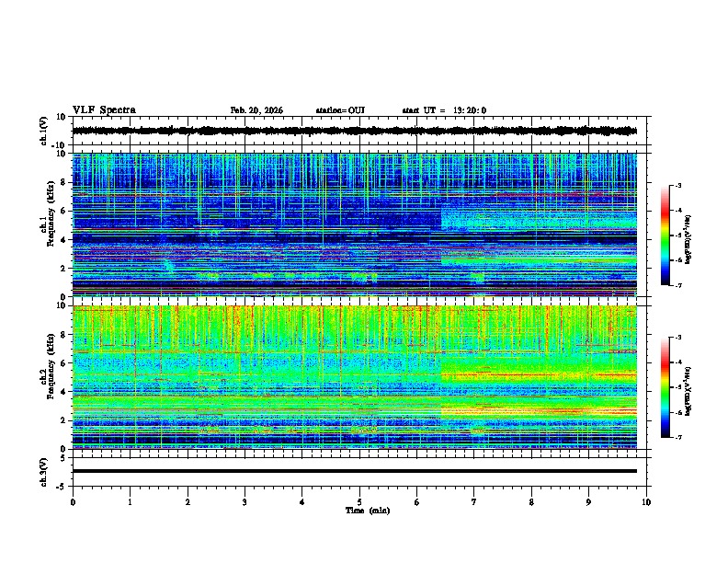Click the time axis tick label "4"

point(302,502)
